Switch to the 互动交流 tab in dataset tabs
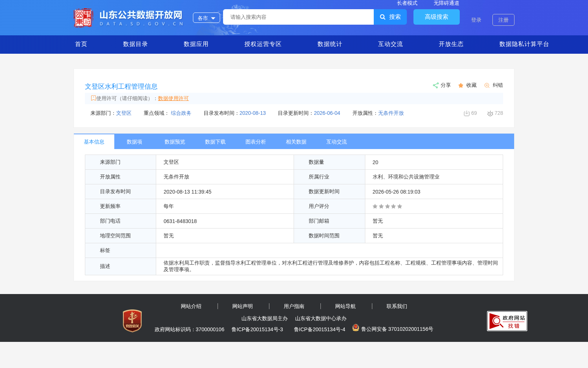588x368 pixels. 337,142
